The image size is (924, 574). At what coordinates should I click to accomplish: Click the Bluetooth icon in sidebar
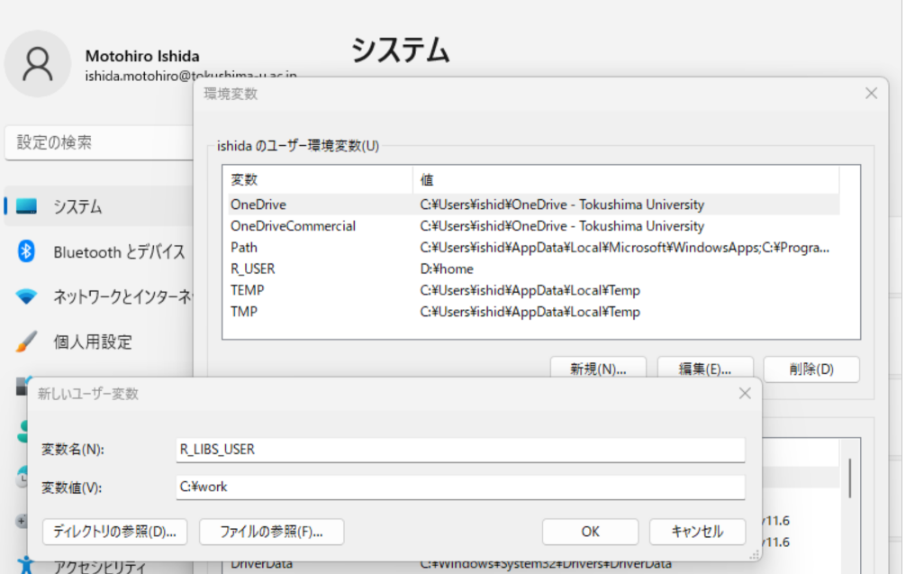[26, 251]
